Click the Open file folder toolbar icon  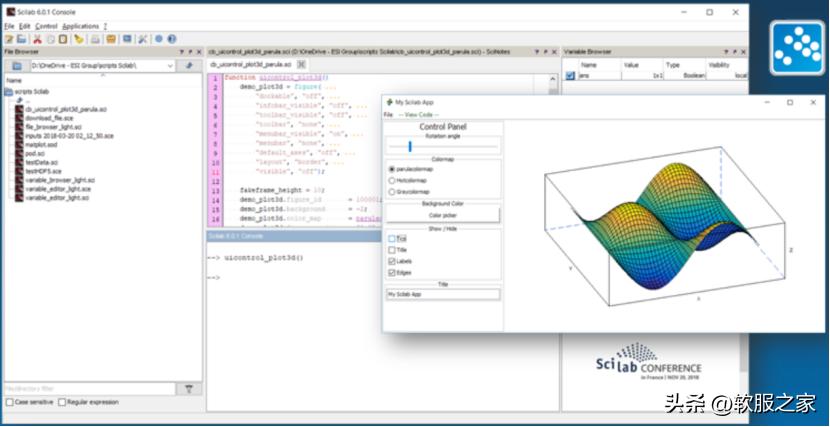coord(23,39)
